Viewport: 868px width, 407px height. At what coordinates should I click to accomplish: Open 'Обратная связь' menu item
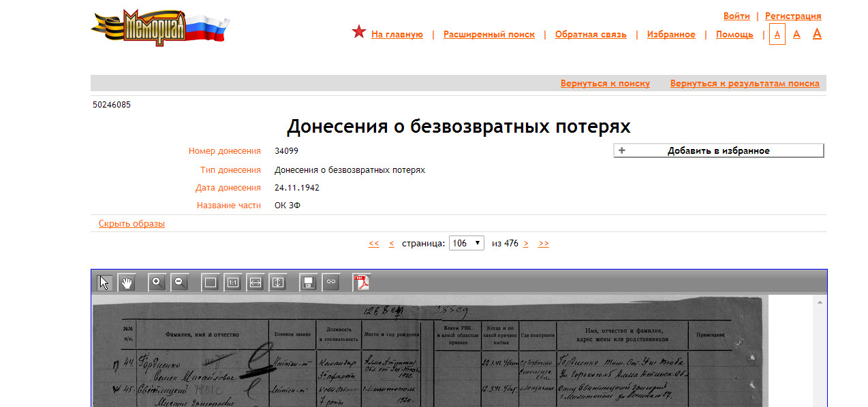pyautogui.click(x=591, y=34)
